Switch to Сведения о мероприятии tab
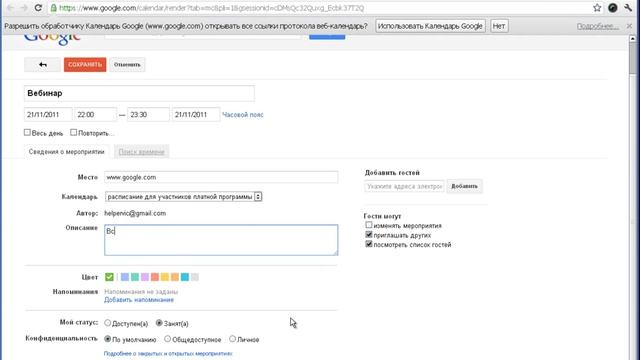Viewport: 640px width, 360px height. coord(67,152)
